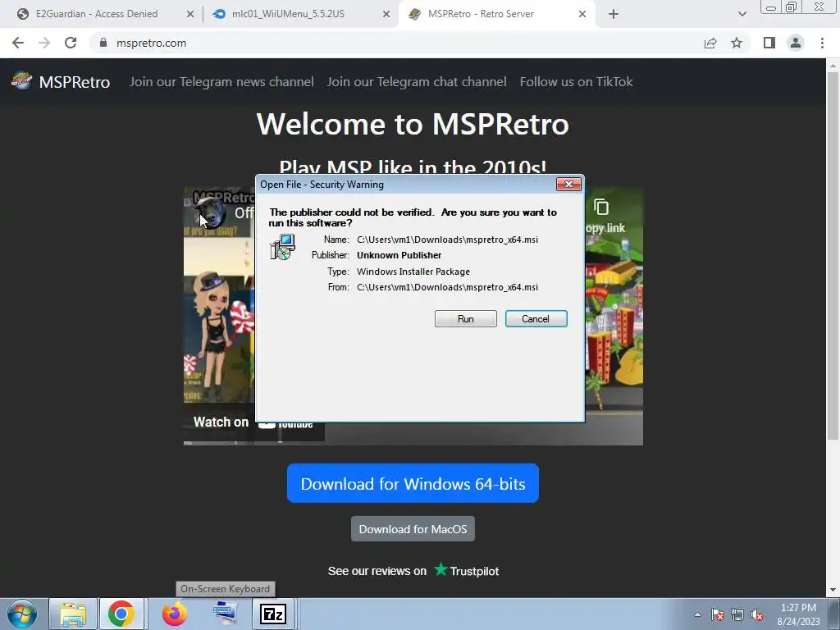The image size is (840, 630).
Task: Click Download for Windows 64-bits
Action: click(413, 484)
